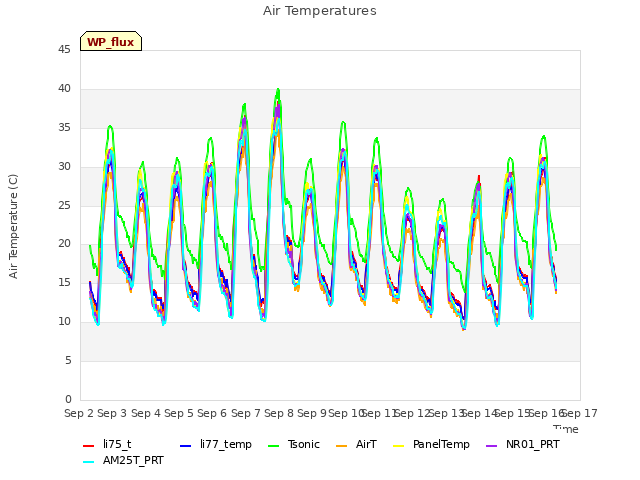Toggle the AM25T_PRT legend entry
This screenshot has width=640, height=480.
click(x=123, y=460)
